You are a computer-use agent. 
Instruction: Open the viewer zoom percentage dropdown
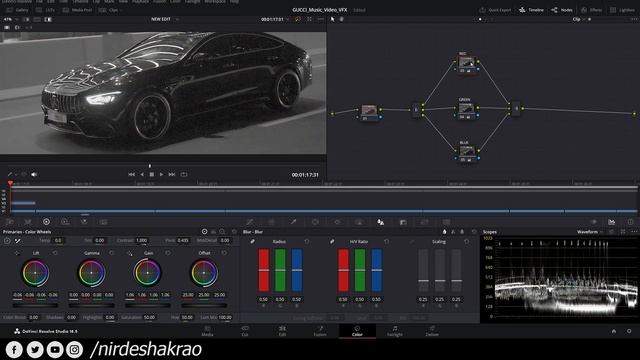point(10,19)
